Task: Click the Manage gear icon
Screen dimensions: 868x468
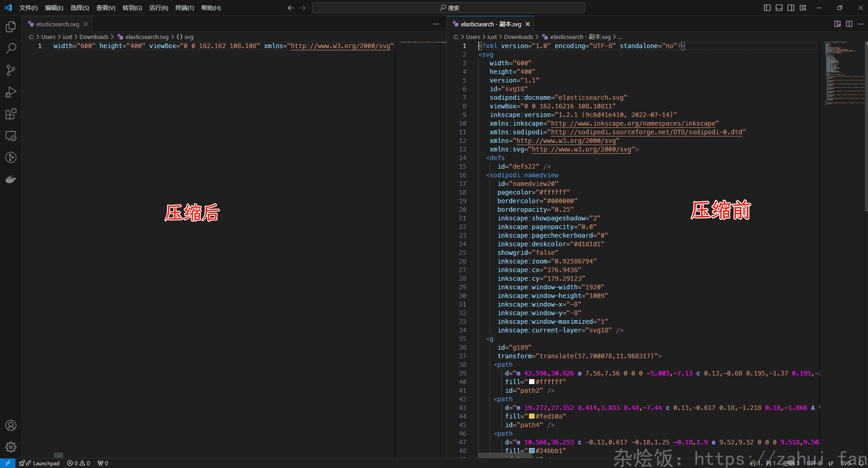Action: click(11, 447)
